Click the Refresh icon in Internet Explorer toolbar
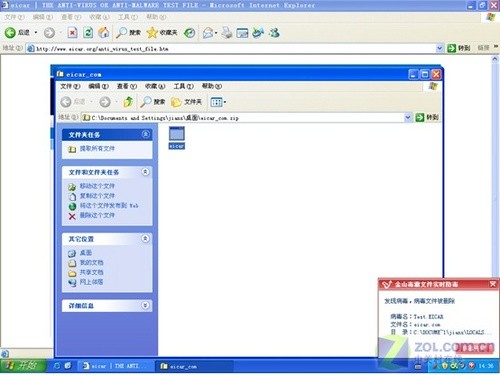500x375 pixels. pyautogui.click(x=88, y=33)
